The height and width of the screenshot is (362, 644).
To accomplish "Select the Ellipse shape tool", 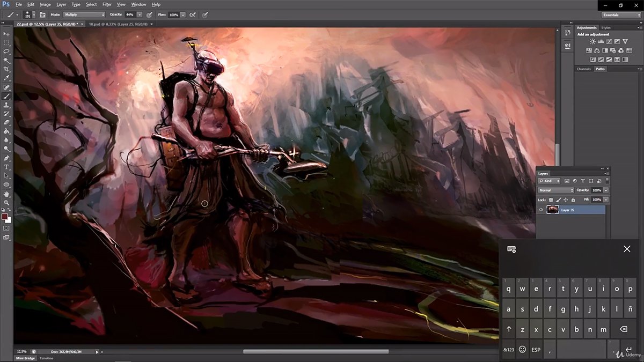I will click(6, 184).
